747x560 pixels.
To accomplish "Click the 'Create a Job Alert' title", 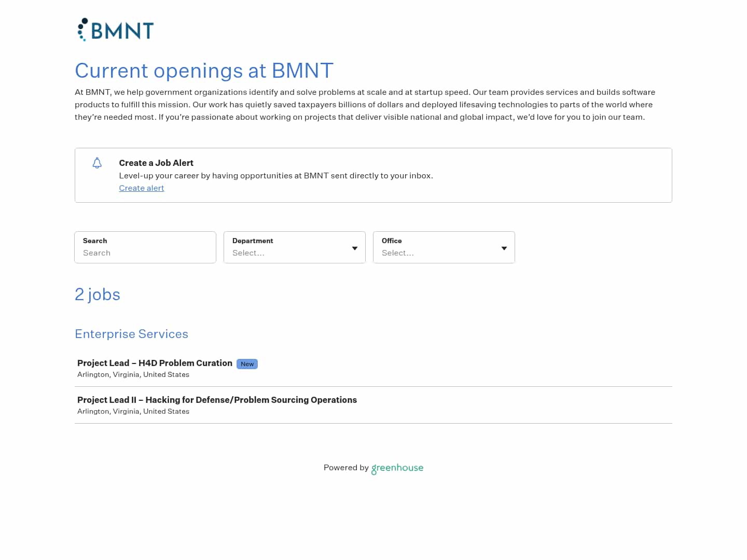I will (x=156, y=163).
